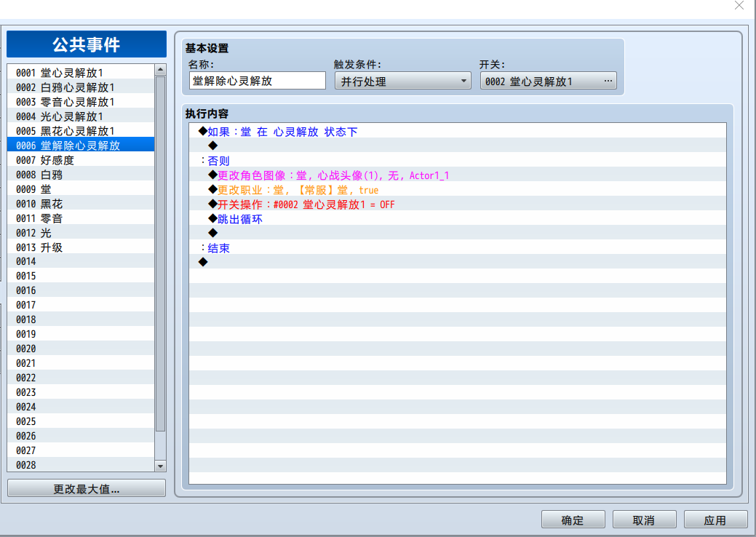Screen dimensions: 756x537
Task: Select event 0005 黑花心灵解放1
Action: click(x=81, y=131)
